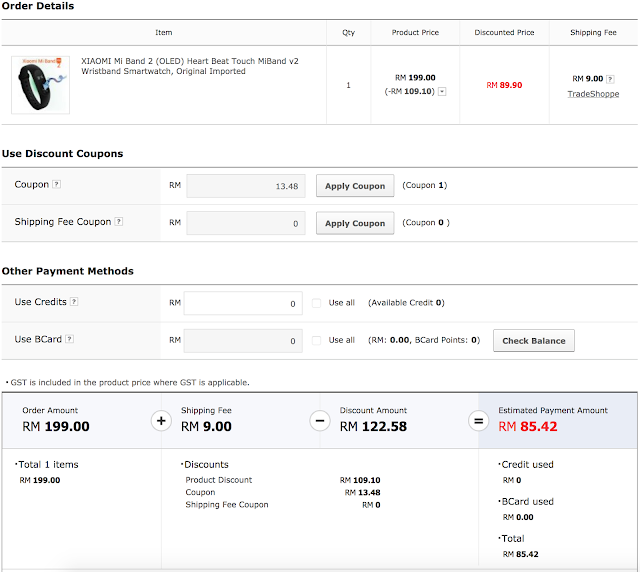Click the equals circle icon in summary
Screen dimensions: 640x572
pos(478,421)
